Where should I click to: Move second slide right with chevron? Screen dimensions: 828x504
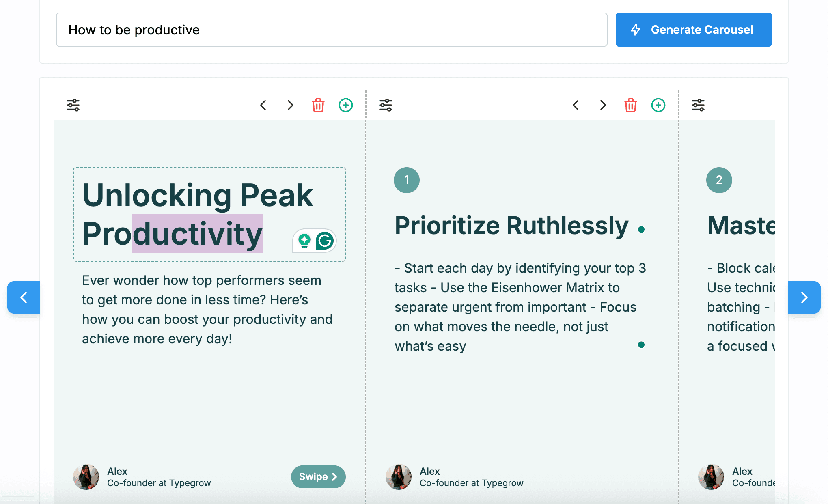pos(603,105)
